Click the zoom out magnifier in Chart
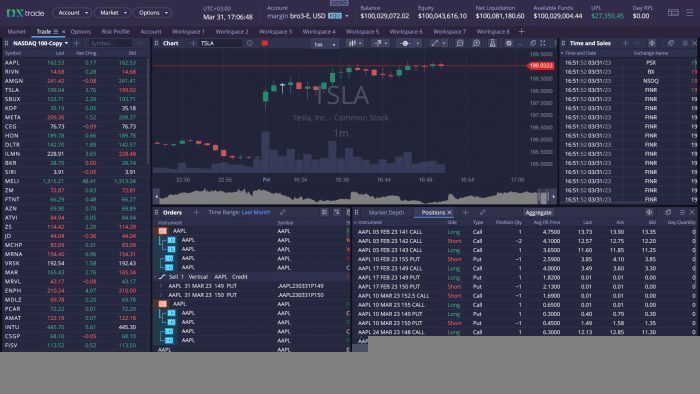 point(460,43)
